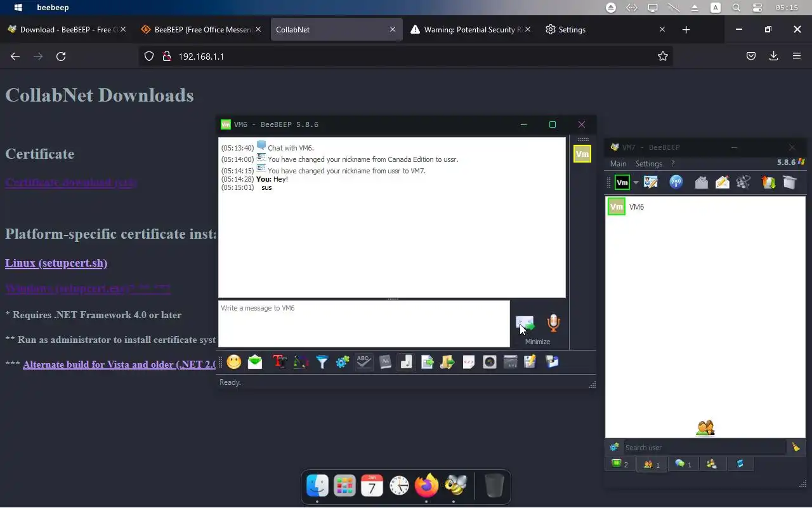The width and height of the screenshot is (812, 508).
Task: Select the VM6 user in the user list
Action: pos(705,207)
